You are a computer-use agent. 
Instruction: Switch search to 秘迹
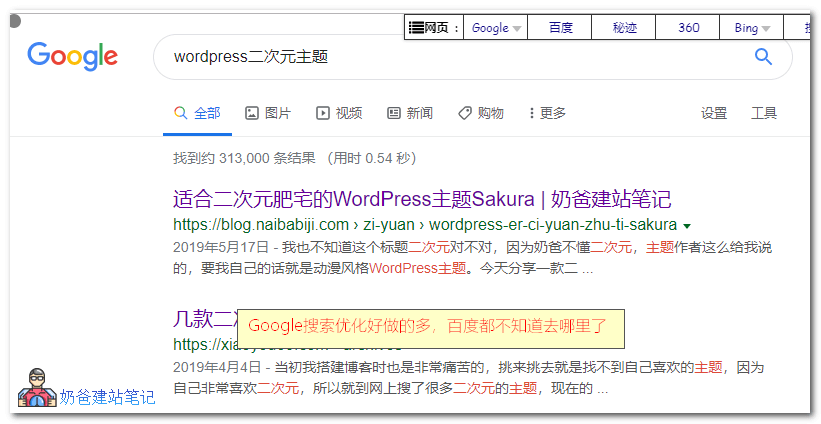coord(624,28)
